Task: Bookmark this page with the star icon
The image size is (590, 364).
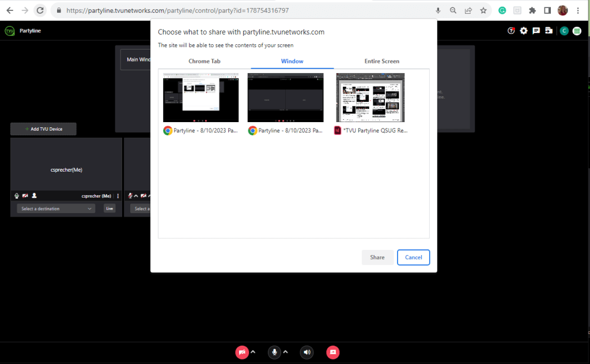Action: pyautogui.click(x=483, y=10)
